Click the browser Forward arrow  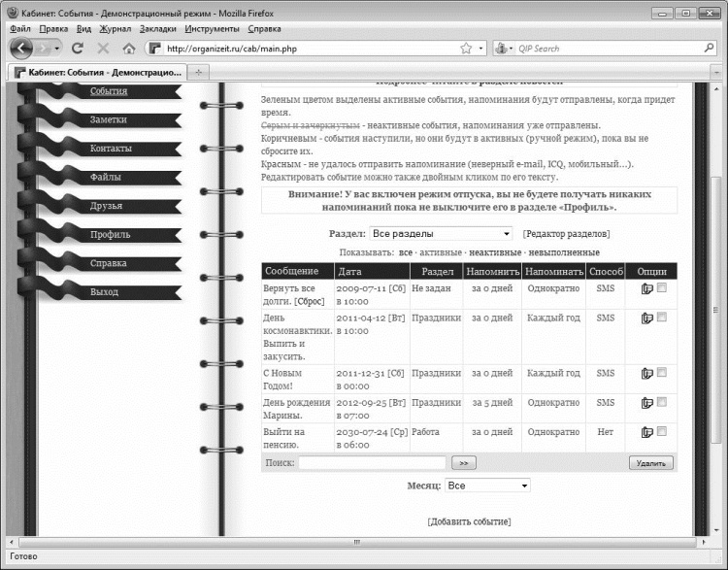[44, 48]
